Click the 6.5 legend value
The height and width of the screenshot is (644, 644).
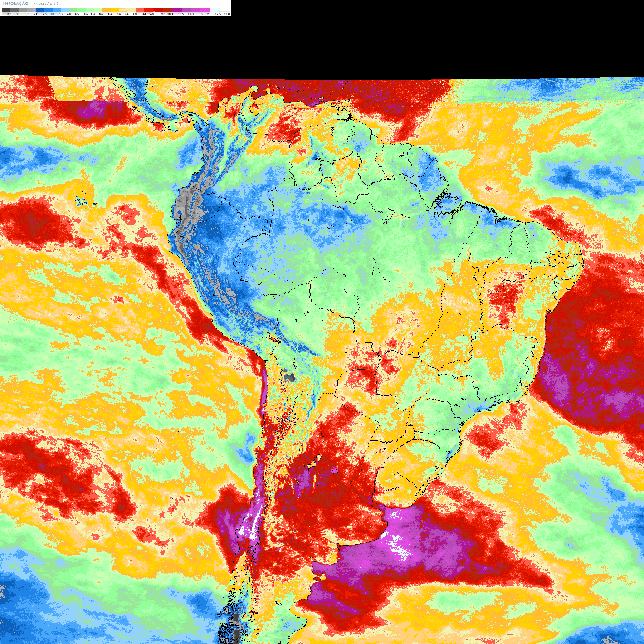click(110, 14)
